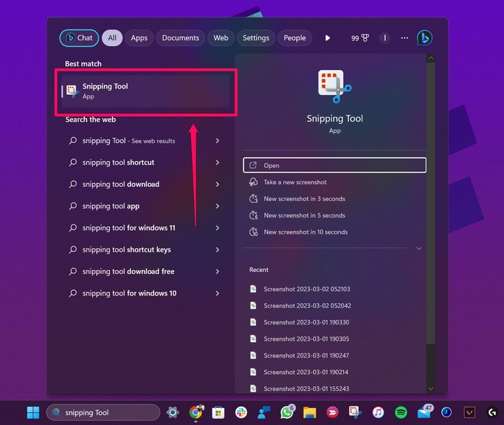Click Open in the Snipping Tool panel
The image size is (504, 425).
click(x=335, y=165)
